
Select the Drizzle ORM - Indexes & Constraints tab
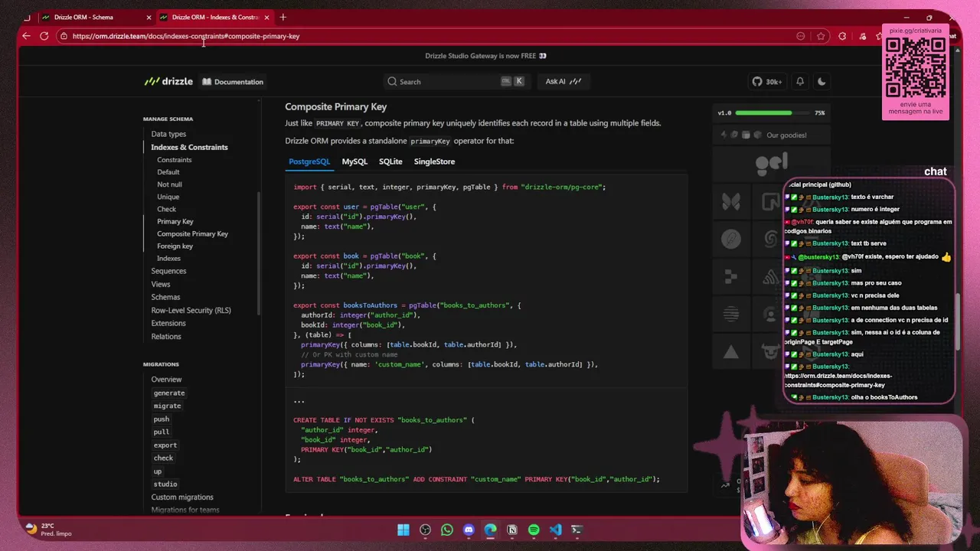click(214, 17)
